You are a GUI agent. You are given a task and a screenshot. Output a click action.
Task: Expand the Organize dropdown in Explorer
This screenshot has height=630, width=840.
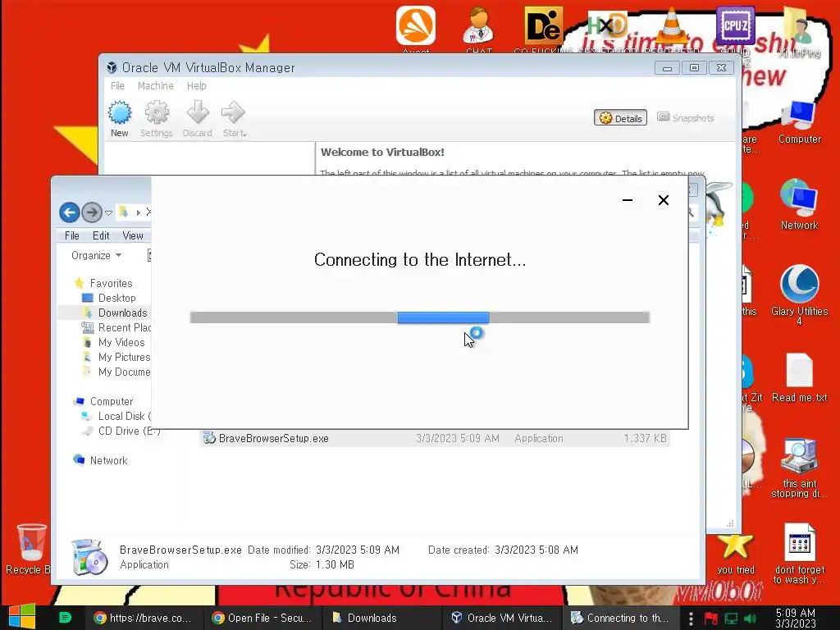tap(97, 256)
